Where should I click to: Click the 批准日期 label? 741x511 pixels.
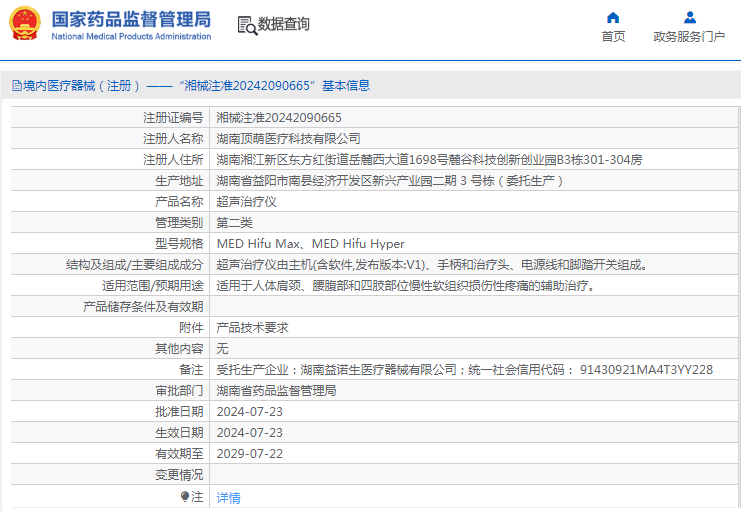179,412
